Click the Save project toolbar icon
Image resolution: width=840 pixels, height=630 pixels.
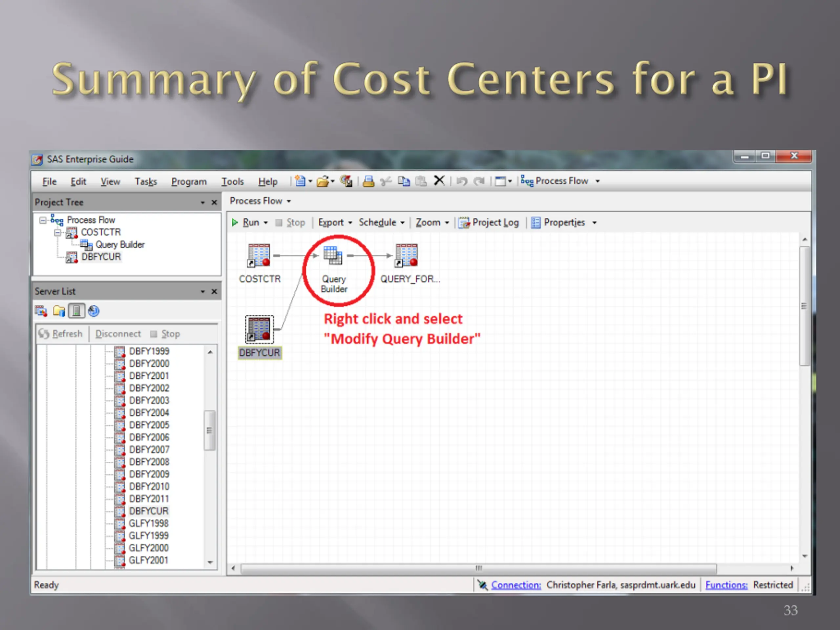tap(346, 181)
